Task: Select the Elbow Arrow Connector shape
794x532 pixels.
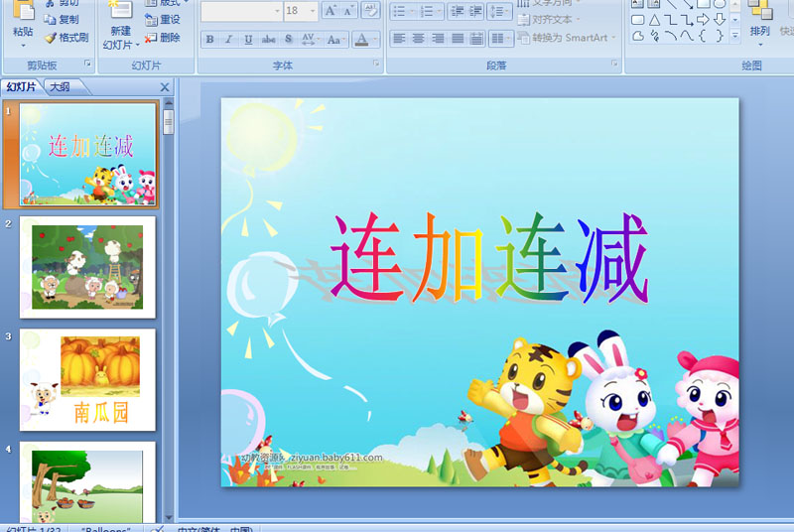Action: [687, 20]
